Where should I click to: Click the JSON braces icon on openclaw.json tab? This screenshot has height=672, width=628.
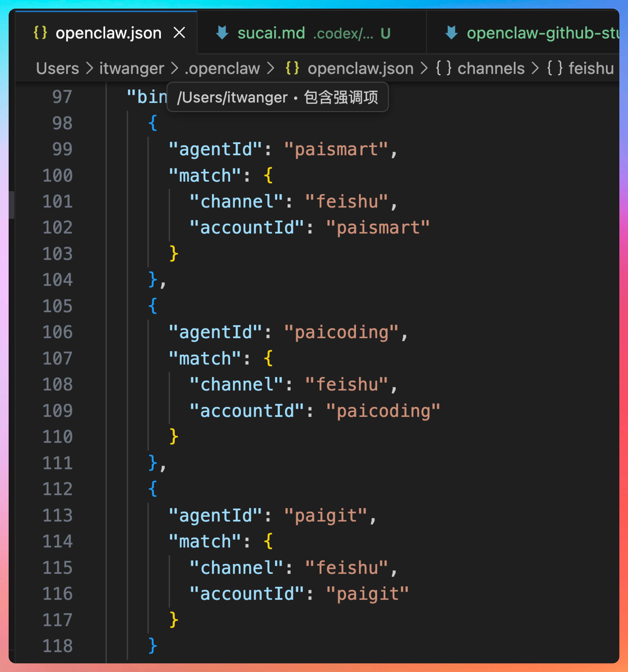pos(40,33)
